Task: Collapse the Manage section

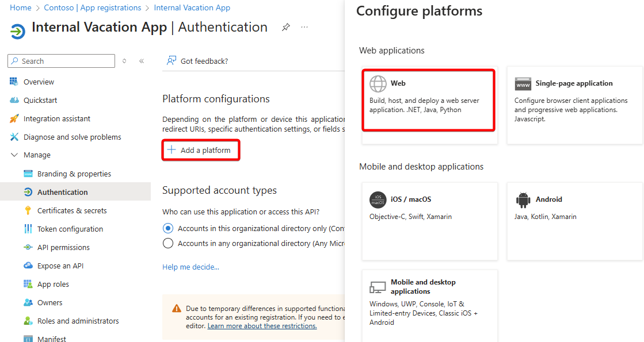Action: tap(14, 155)
